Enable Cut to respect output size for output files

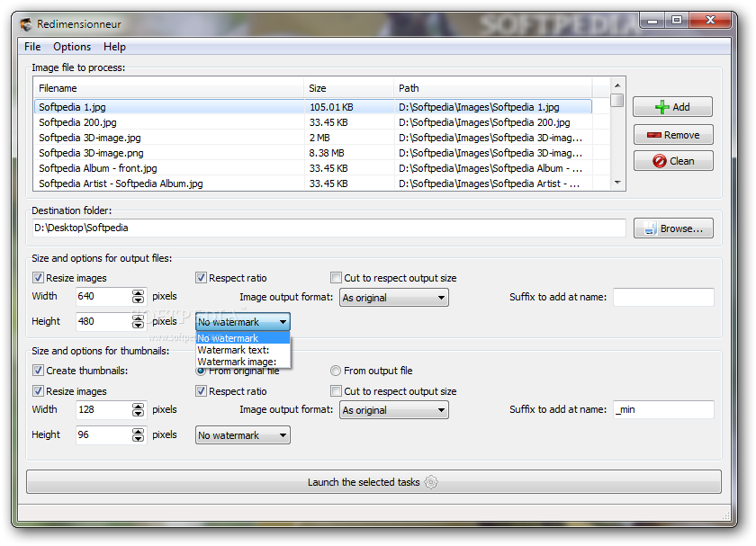coord(336,278)
